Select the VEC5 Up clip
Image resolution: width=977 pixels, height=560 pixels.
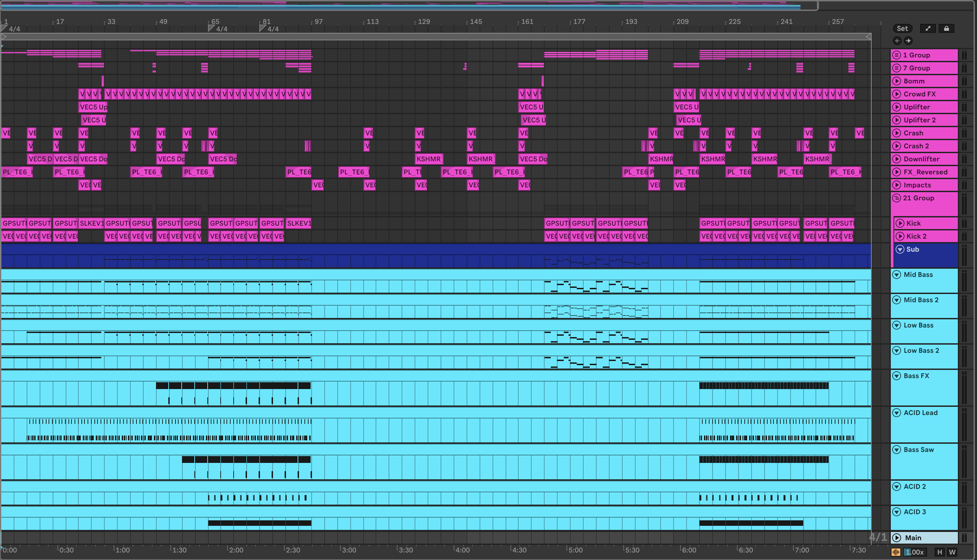click(x=93, y=107)
